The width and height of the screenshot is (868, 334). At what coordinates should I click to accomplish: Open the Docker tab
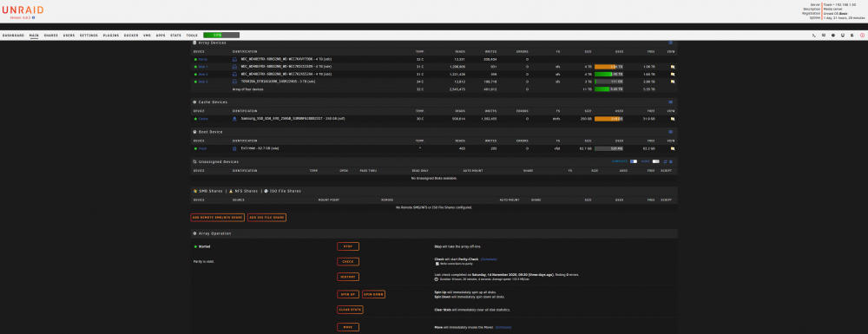tap(131, 35)
